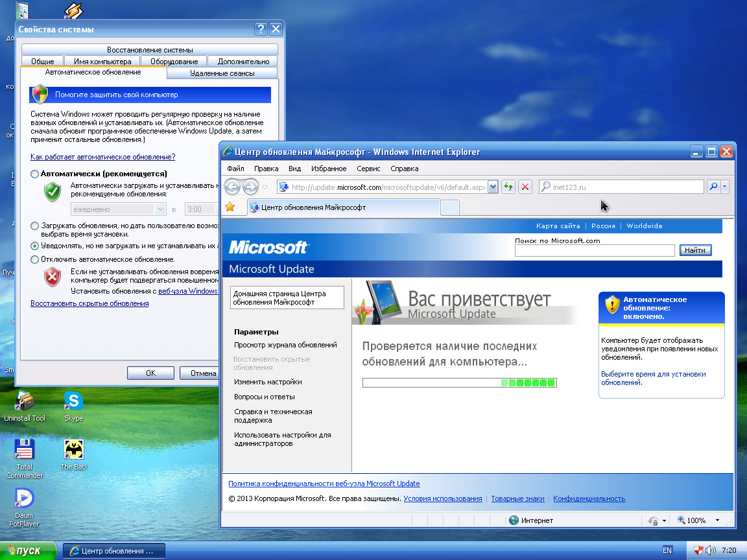Click the address bar URL field
747x560 pixels.
click(x=388, y=187)
